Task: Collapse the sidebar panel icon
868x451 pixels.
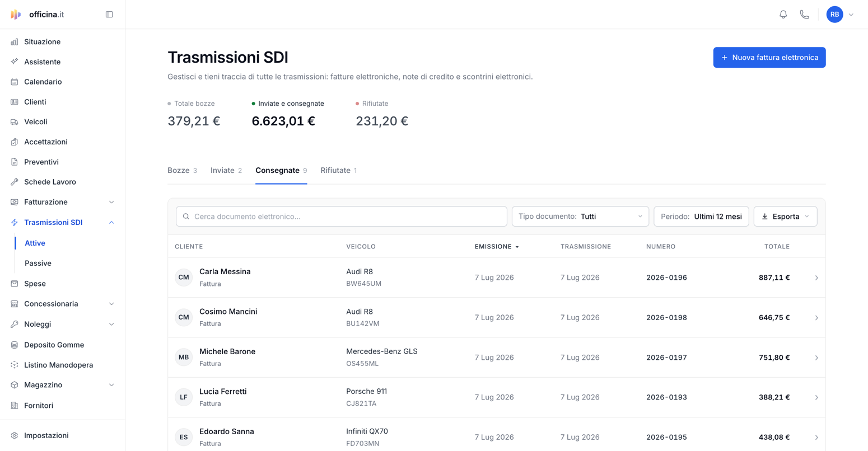Action: [x=109, y=15]
